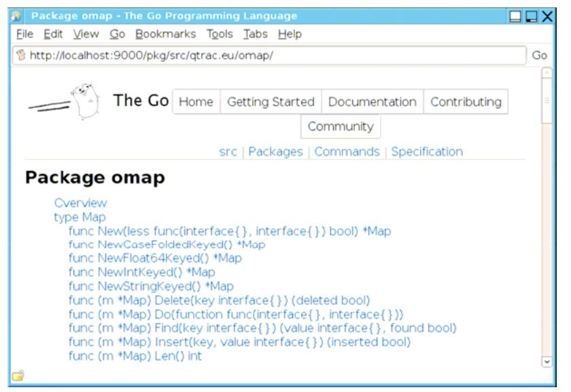
Task: Click the status bar icon at bottom left
Action: (x=18, y=376)
